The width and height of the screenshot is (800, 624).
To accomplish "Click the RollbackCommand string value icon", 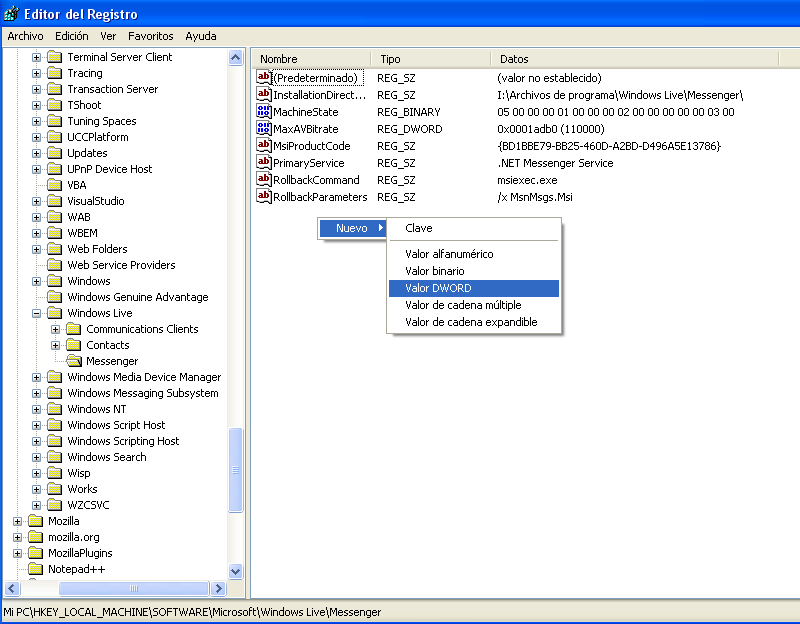I will 265,180.
